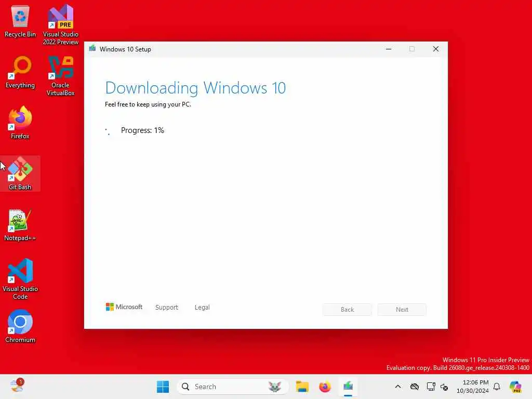Click the Back button in setup
This screenshot has height=399, width=532.
347,310
